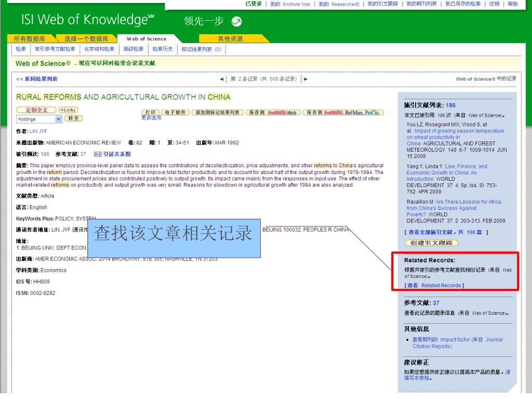
Task: Open 查看期刊的 impact factor link
Action: (x=457, y=343)
